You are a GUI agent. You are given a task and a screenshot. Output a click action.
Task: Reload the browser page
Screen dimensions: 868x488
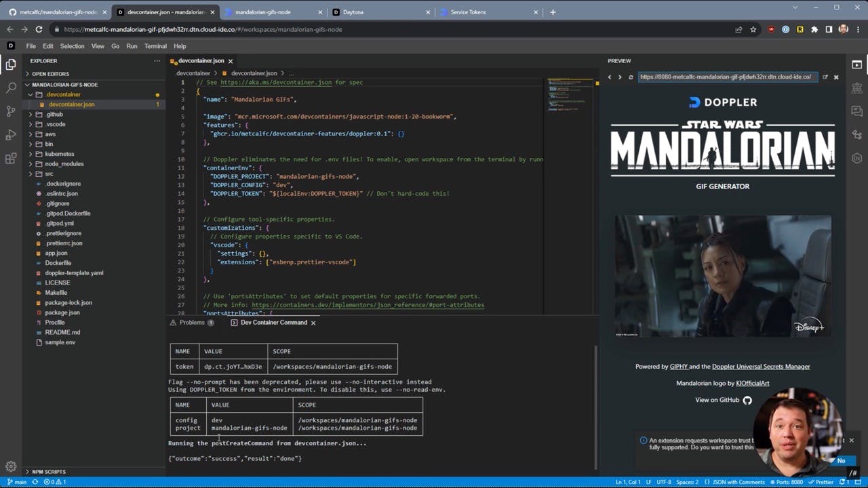pos(39,29)
